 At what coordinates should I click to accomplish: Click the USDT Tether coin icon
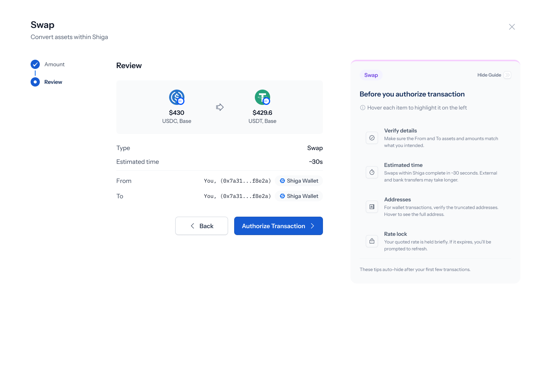(x=262, y=97)
